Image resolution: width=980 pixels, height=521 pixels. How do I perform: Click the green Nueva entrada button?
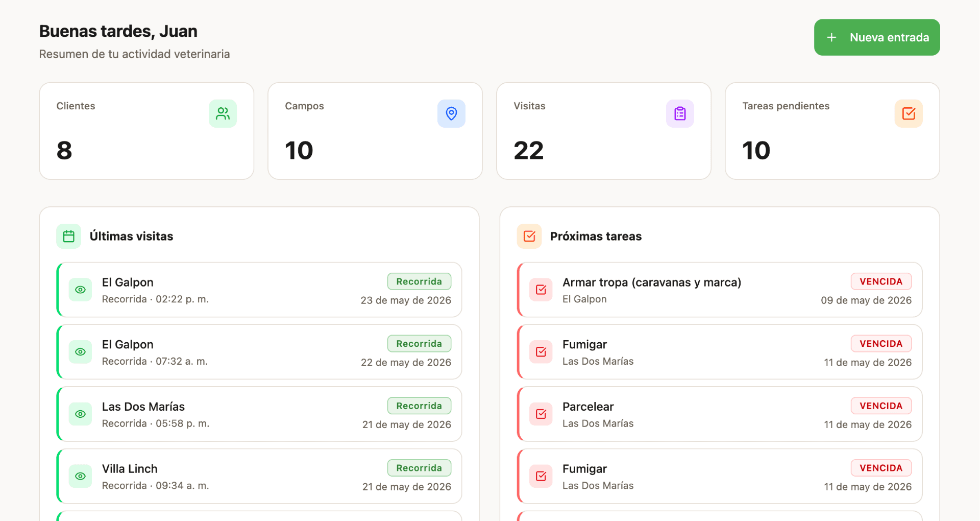(x=876, y=37)
